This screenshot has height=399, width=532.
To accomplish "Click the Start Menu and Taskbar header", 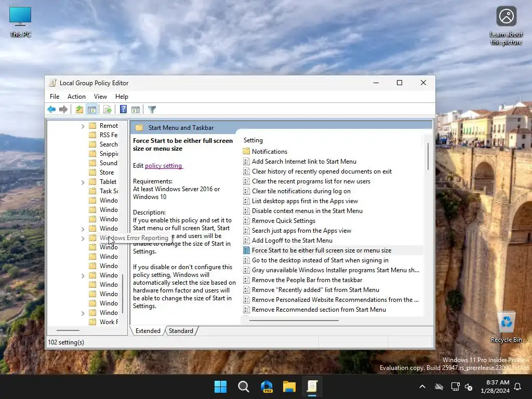I will tap(181, 128).
